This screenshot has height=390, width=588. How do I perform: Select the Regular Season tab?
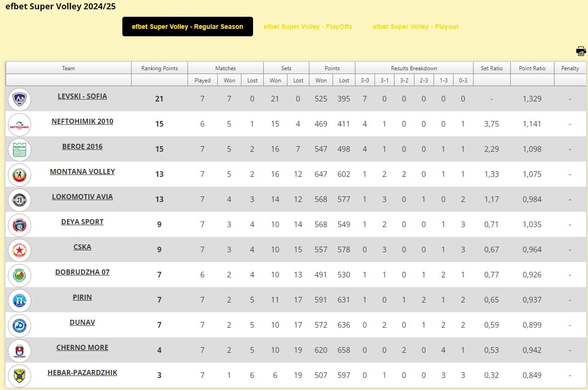(x=187, y=27)
